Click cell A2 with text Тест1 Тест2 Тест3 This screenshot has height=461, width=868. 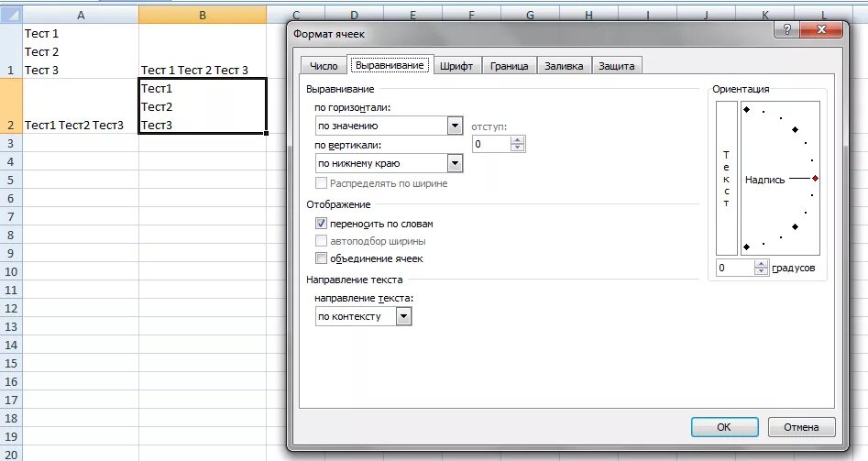click(81, 106)
